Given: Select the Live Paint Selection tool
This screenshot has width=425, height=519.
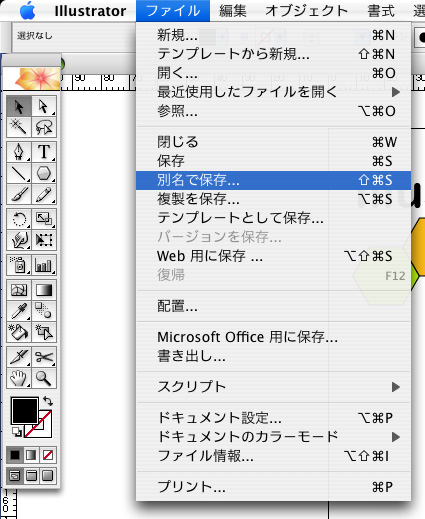Looking at the screenshot, I should pos(44,332).
